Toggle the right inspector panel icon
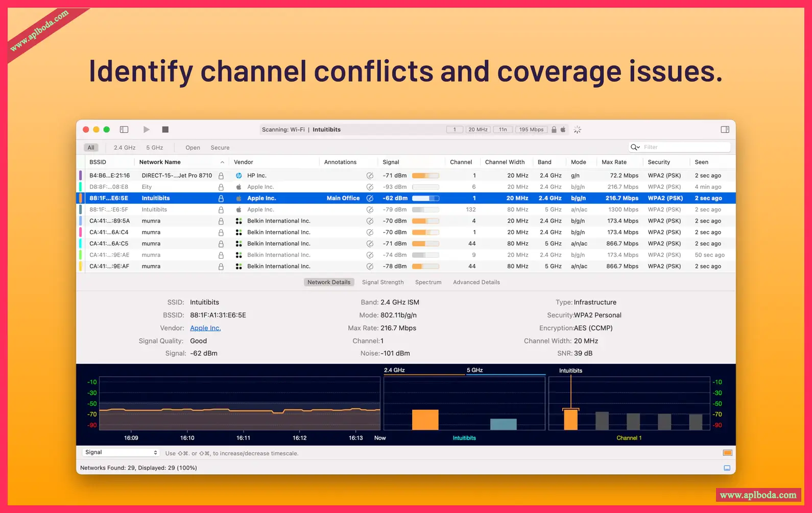The image size is (812, 513). (x=725, y=130)
